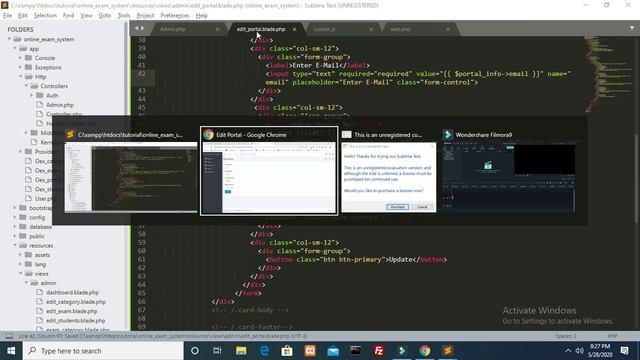Viewport: 640px width, 360px height.
Task: Open the File menu
Action: (x=7, y=16)
